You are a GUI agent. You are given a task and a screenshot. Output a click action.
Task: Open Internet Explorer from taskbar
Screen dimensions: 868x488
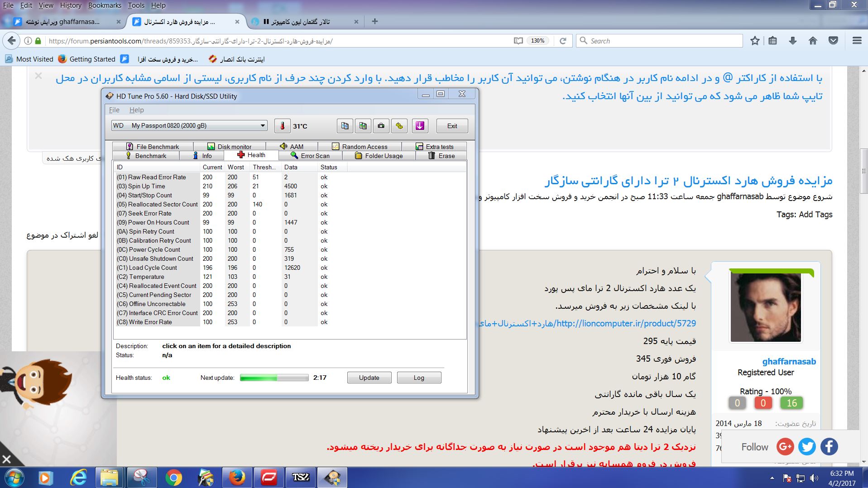79,478
